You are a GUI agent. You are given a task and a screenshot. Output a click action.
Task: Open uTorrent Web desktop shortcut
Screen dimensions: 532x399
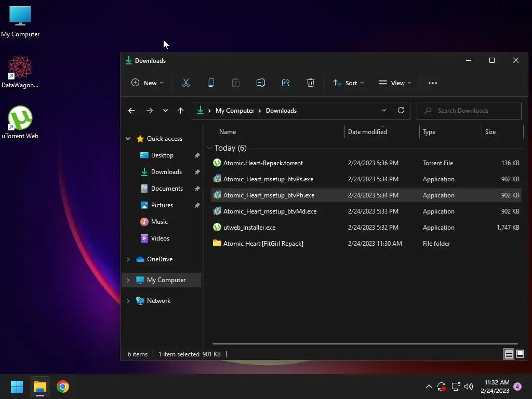[20, 123]
